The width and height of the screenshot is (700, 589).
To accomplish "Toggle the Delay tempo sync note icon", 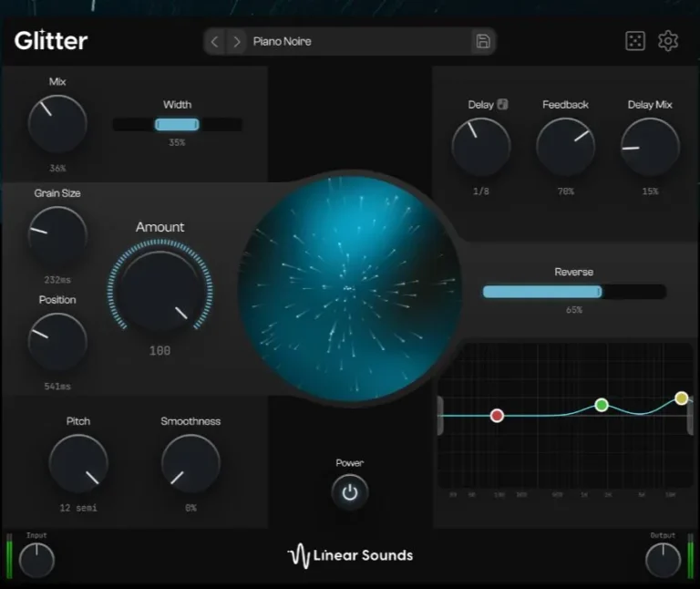I will point(502,104).
